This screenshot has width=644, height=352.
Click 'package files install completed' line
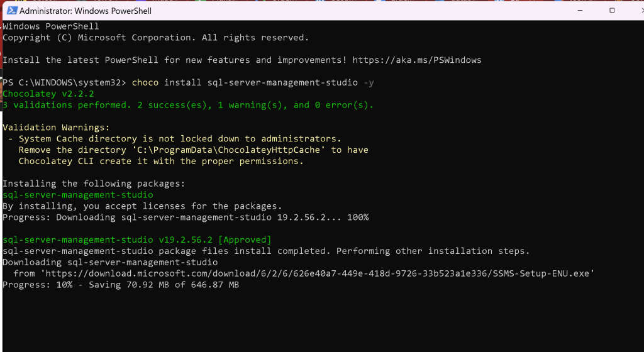pyautogui.click(x=266, y=251)
